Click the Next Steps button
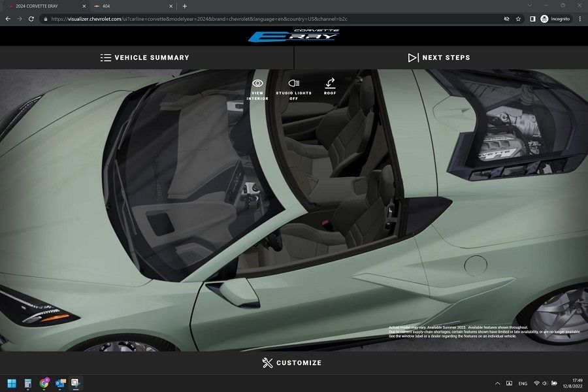Screen dimensions: 588x392 [x=439, y=57]
